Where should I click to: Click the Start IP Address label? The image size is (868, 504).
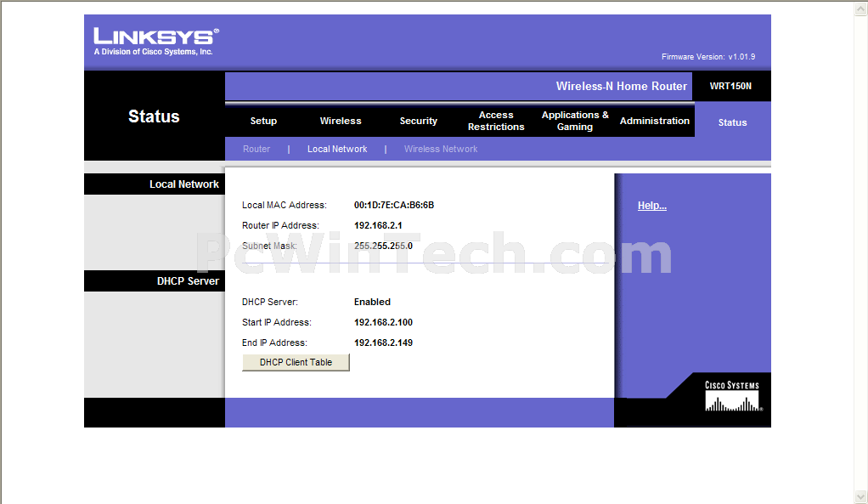pos(276,322)
